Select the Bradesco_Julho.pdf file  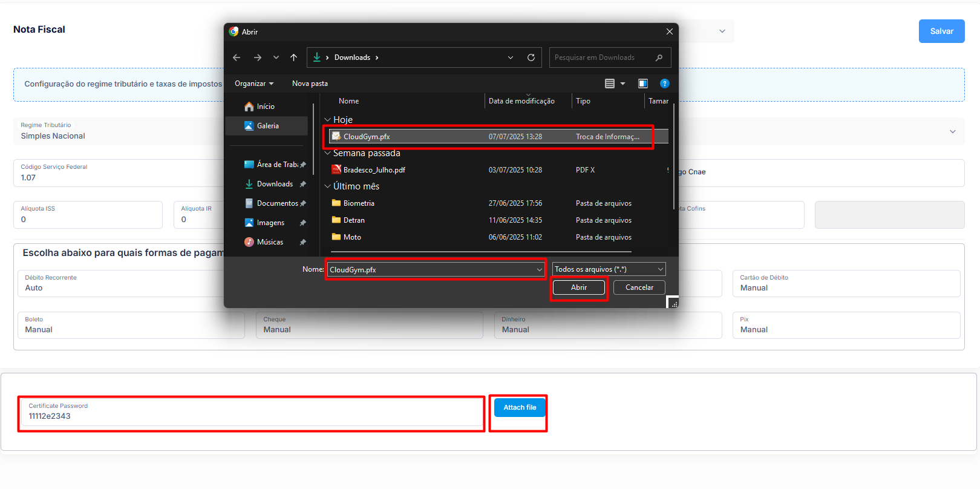[498, 170]
